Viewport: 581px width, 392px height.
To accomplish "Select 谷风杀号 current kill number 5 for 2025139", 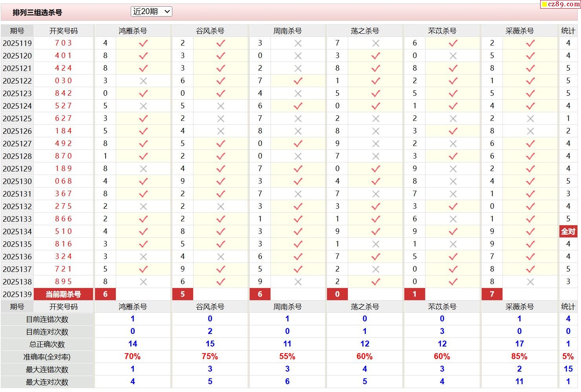I will tap(183, 294).
